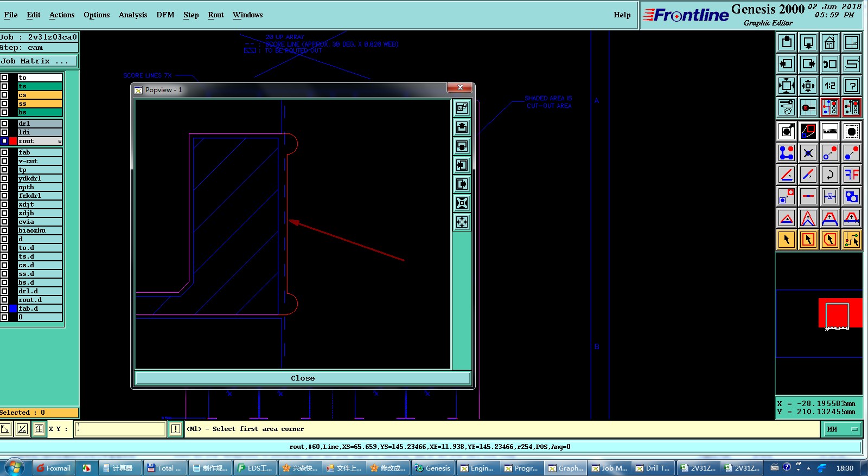Click the pan right icon in right toolbar
Viewport: 868px width, 476px height.
[x=808, y=64]
